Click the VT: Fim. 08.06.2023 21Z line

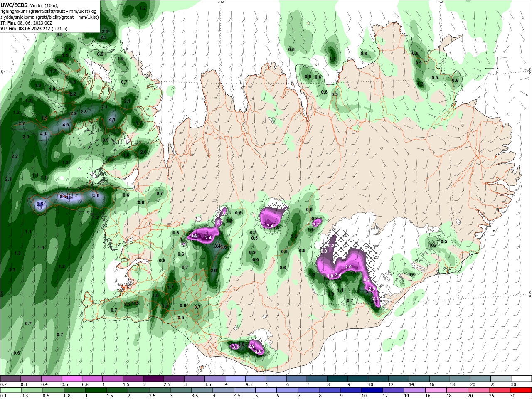click(x=34, y=29)
